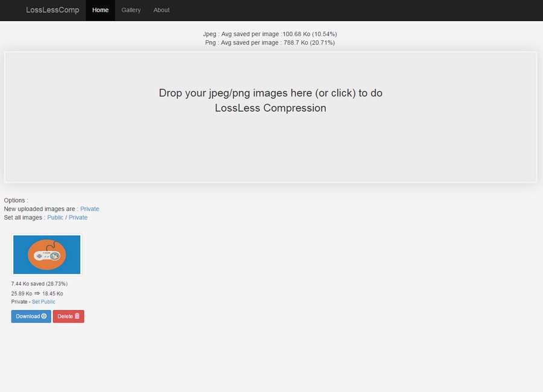Click the trash can icon
This screenshot has width=543, height=392.
click(x=77, y=316)
